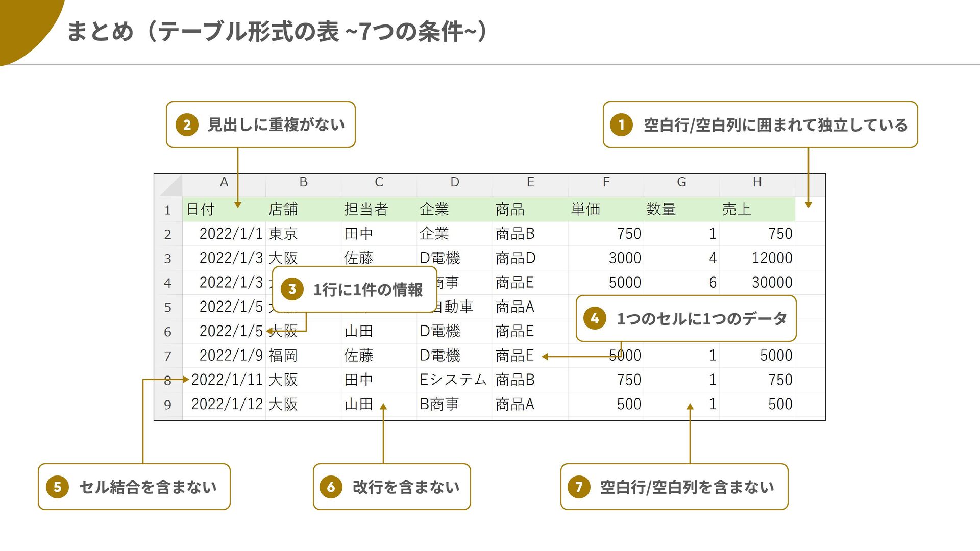Click the 売上 header cell

(x=757, y=209)
